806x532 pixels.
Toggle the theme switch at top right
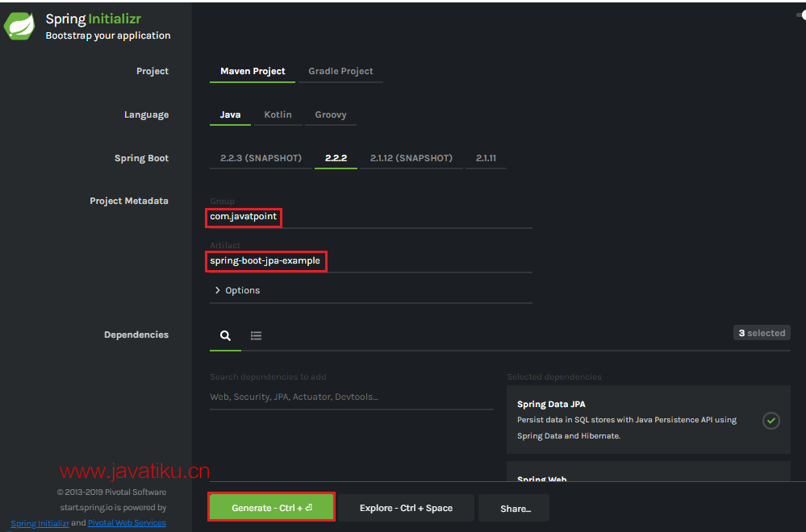[802, 15]
